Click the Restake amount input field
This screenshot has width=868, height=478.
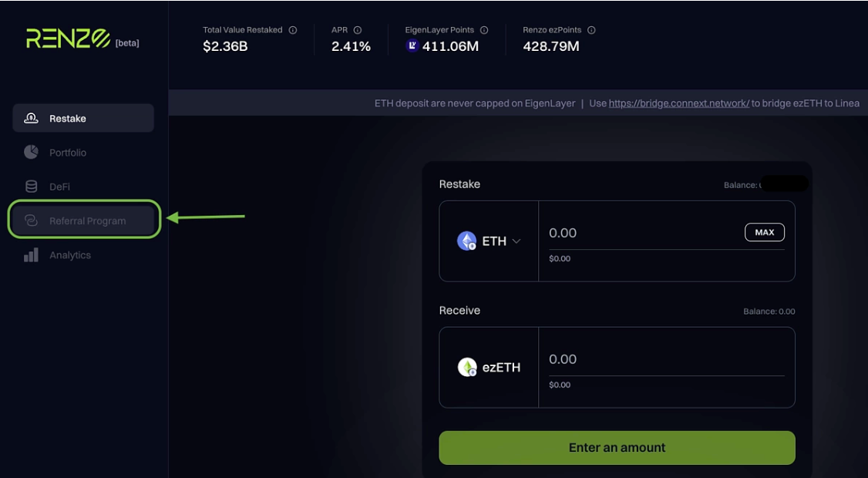640,233
